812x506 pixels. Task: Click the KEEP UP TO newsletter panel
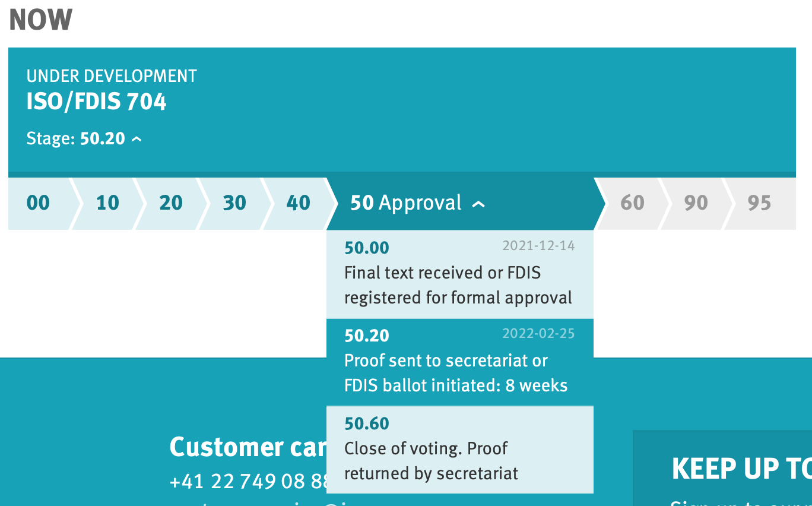click(x=741, y=469)
